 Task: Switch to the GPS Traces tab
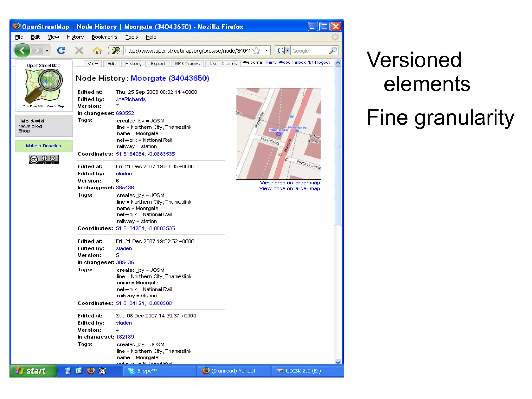pyautogui.click(x=187, y=63)
